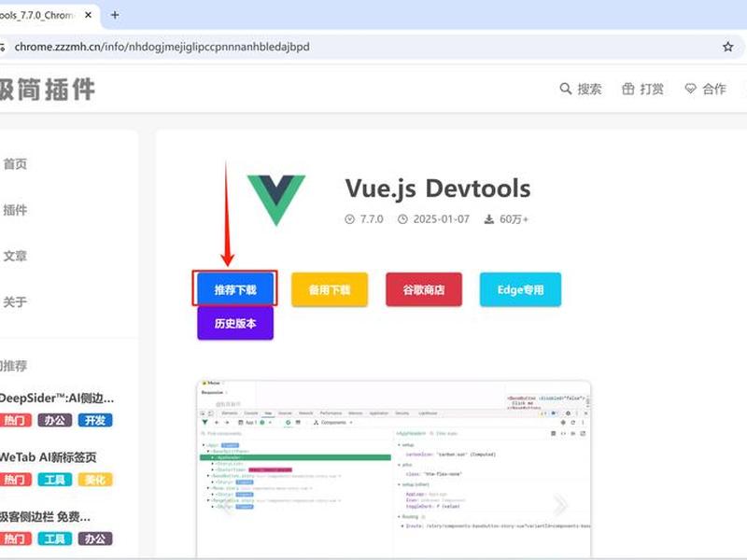Go to 首页 in sidebar
747x560 pixels.
pyautogui.click(x=15, y=164)
